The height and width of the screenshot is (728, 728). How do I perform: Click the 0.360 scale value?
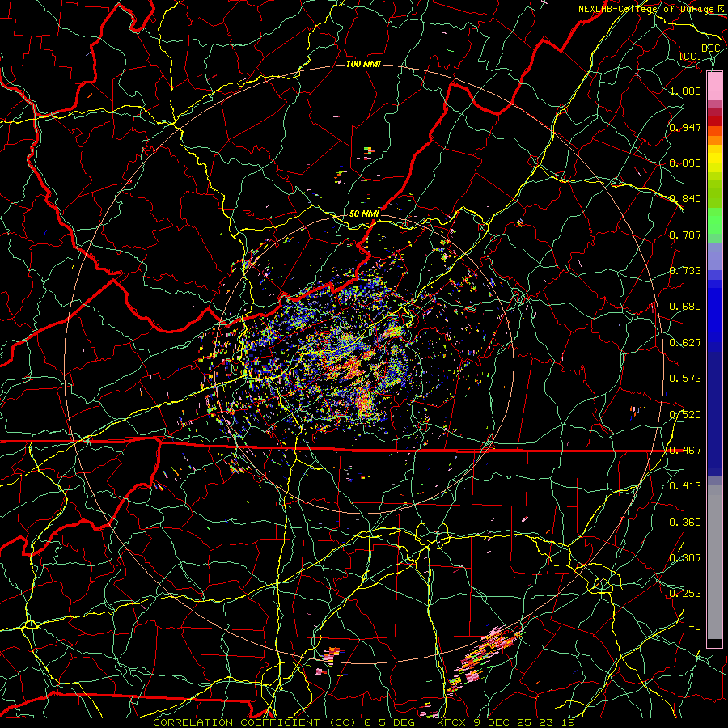tap(685, 523)
